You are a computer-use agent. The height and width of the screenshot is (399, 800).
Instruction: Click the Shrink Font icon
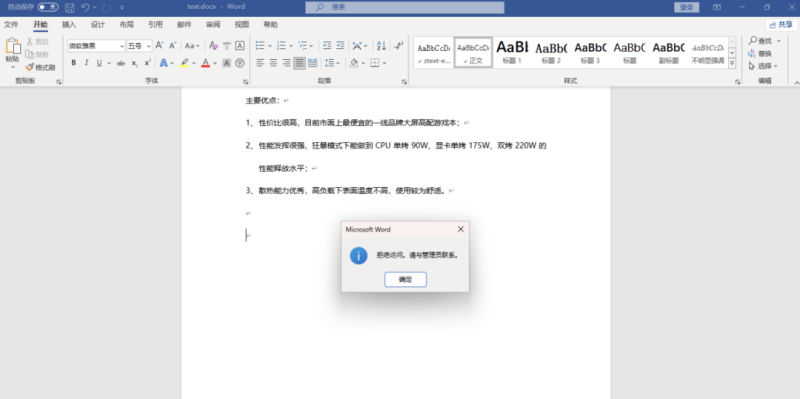172,45
